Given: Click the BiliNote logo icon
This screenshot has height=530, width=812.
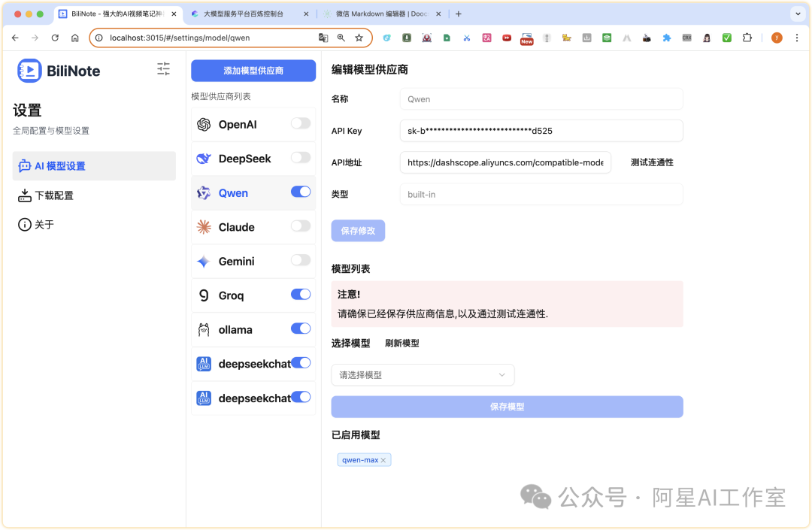Looking at the screenshot, I should [x=29, y=71].
